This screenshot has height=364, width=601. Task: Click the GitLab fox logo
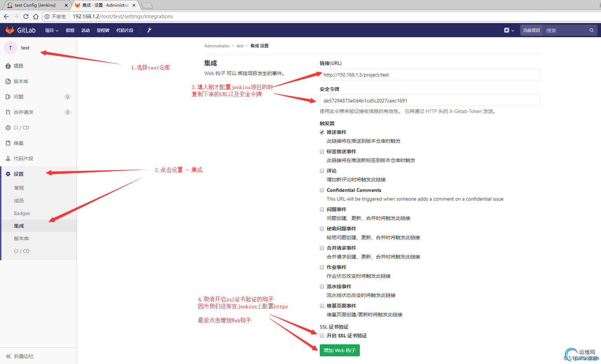[10, 30]
